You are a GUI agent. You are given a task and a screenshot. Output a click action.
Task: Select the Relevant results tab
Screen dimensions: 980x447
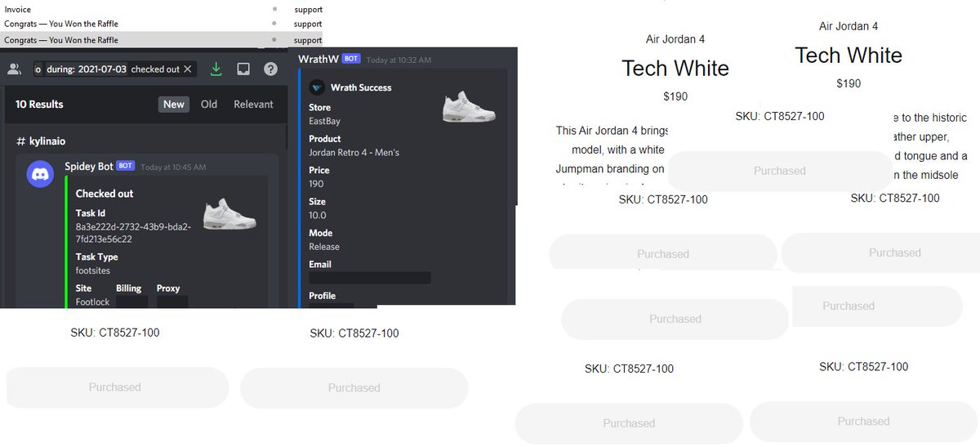pos(254,104)
